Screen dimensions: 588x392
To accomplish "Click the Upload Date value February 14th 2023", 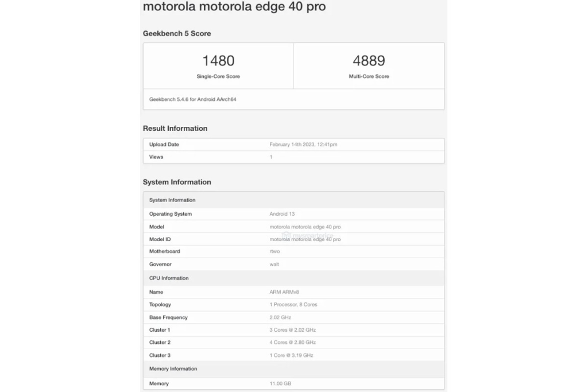I will click(x=303, y=145).
